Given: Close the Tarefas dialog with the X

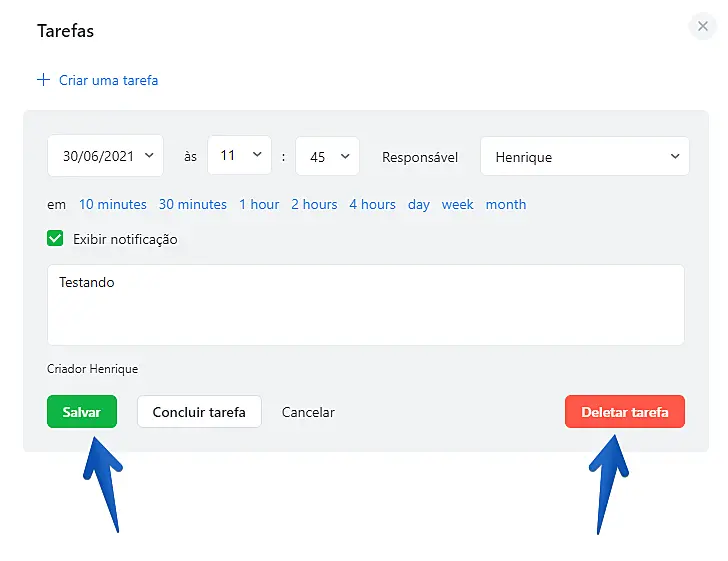Looking at the screenshot, I should coord(703,27).
